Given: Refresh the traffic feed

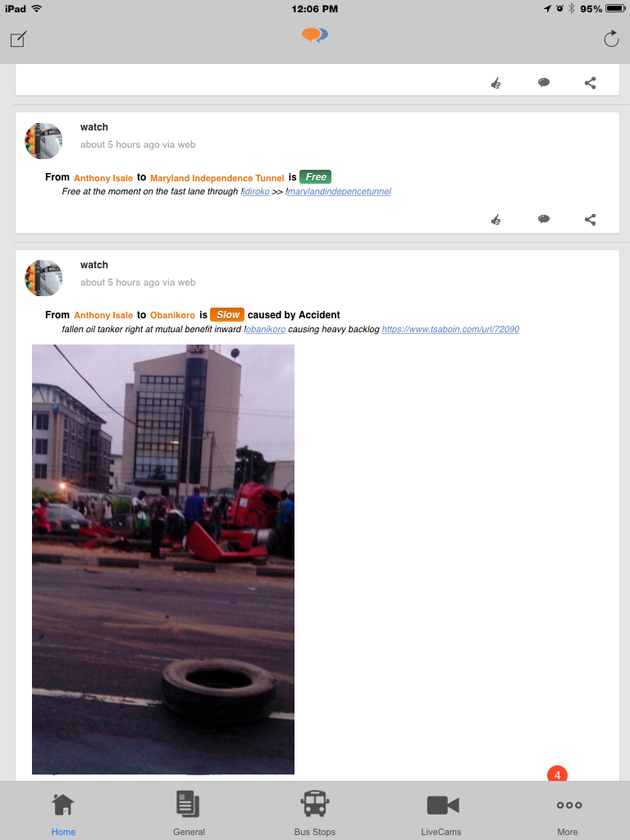Looking at the screenshot, I should tap(611, 39).
